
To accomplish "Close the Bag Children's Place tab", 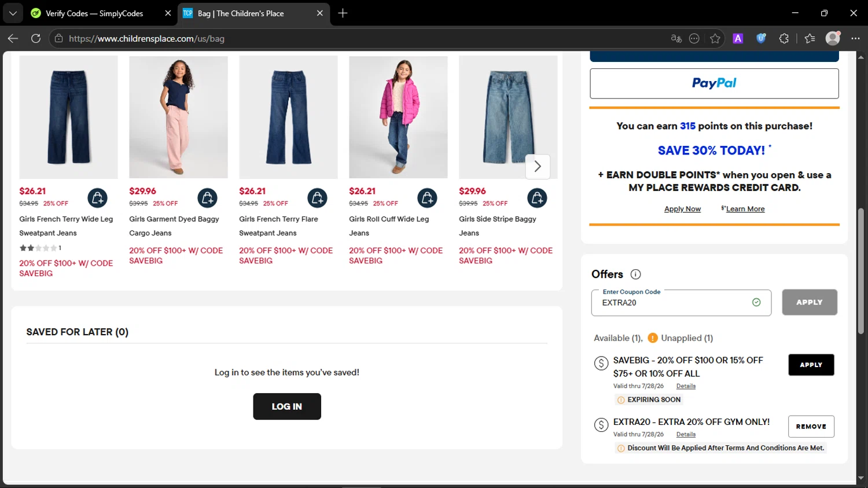I will click(319, 13).
